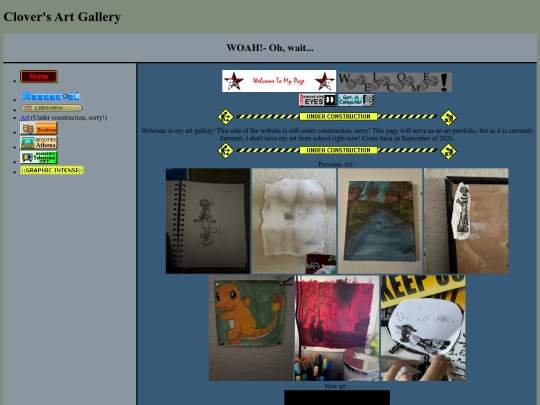Open the Library badge link
540x405 pixels.
(52, 108)
